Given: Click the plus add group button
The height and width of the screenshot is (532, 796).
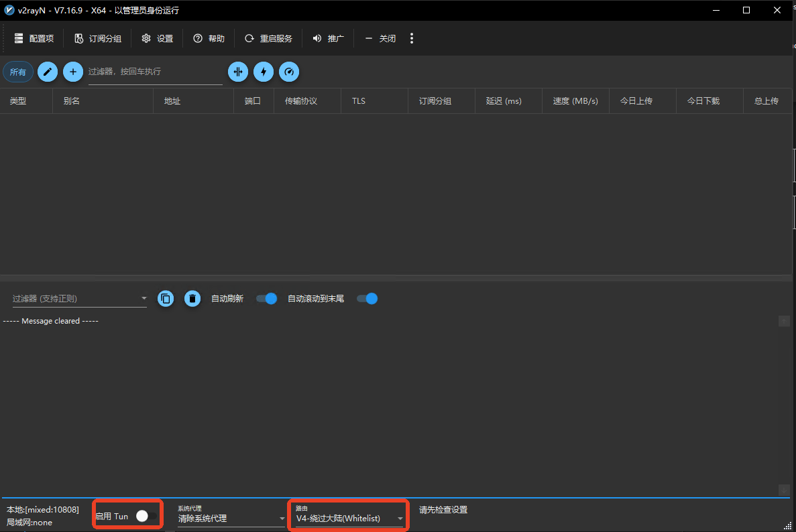Looking at the screenshot, I should click(73, 72).
